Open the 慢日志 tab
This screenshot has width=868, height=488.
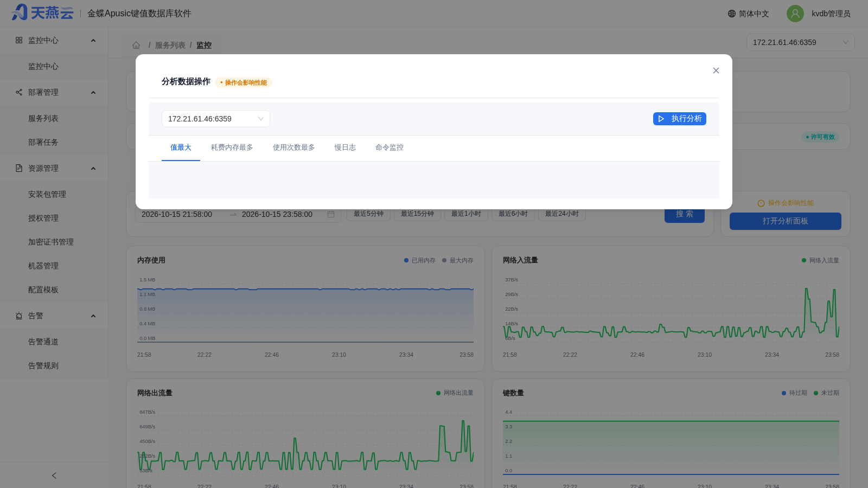coord(345,147)
